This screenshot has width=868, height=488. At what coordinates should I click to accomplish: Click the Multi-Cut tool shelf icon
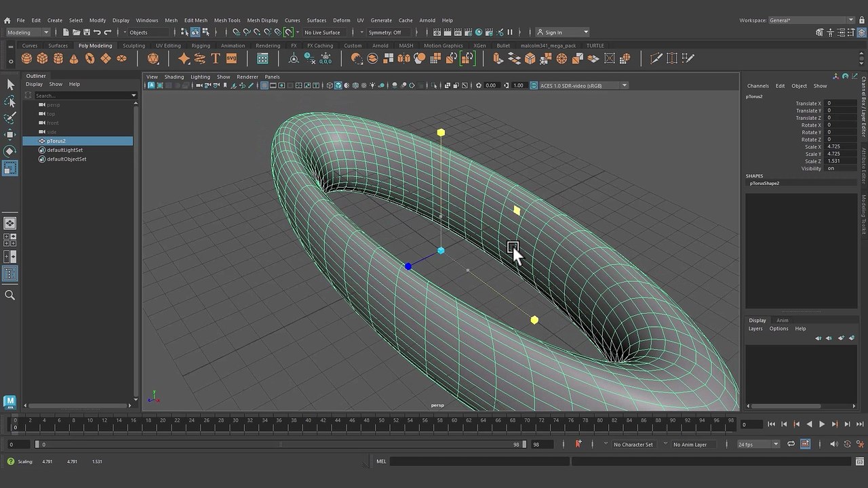click(x=656, y=59)
